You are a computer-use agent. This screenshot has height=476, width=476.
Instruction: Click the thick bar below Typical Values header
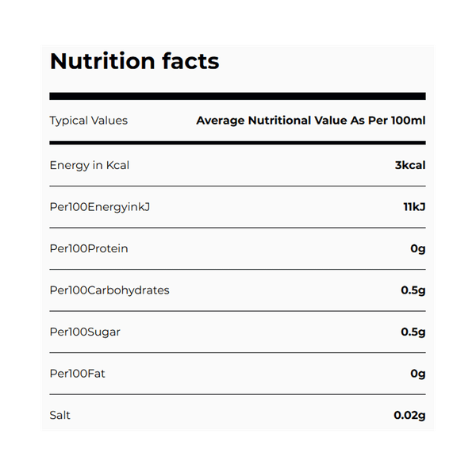coord(237,143)
